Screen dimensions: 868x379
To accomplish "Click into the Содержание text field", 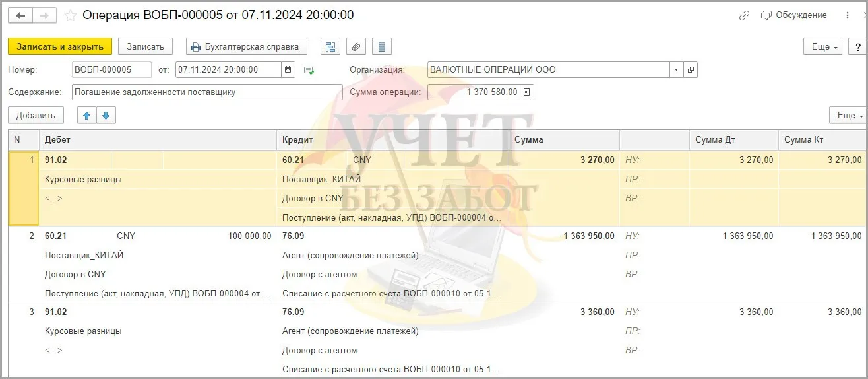I will pos(207,92).
